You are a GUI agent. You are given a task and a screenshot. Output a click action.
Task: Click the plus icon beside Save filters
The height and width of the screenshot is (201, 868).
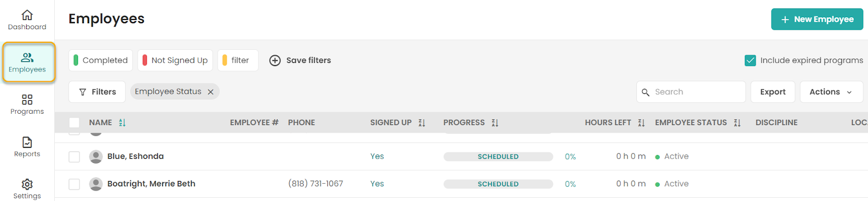coord(275,60)
